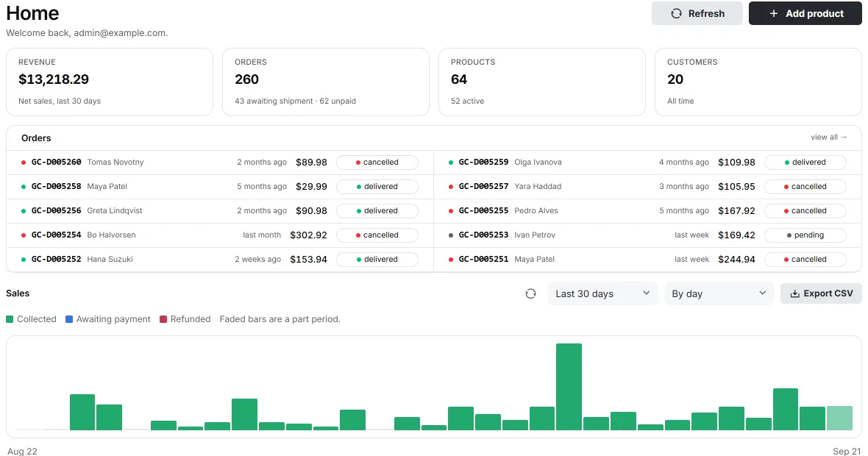Click the $302.92 order amount
The height and width of the screenshot is (456, 868).
pyautogui.click(x=308, y=235)
